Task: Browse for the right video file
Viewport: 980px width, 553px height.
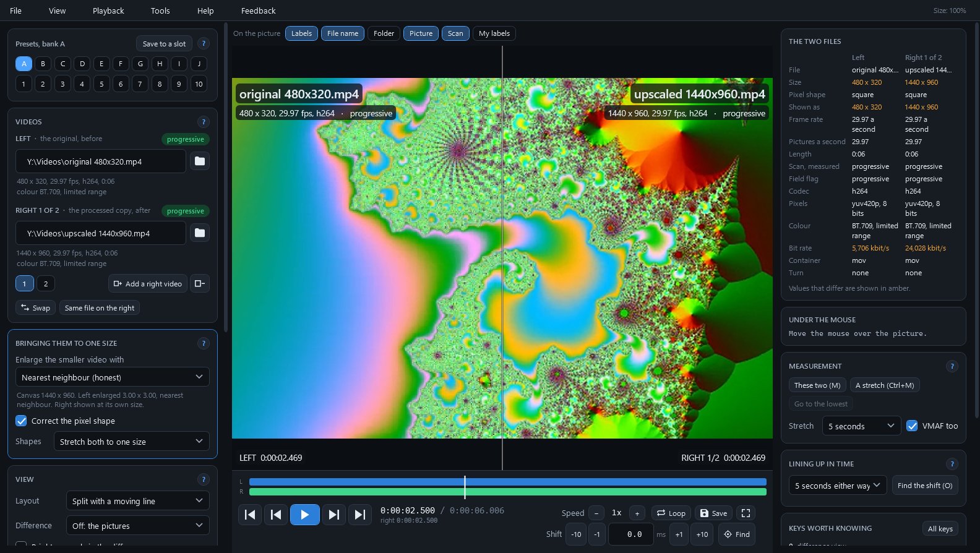Action: (x=200, y=233)
